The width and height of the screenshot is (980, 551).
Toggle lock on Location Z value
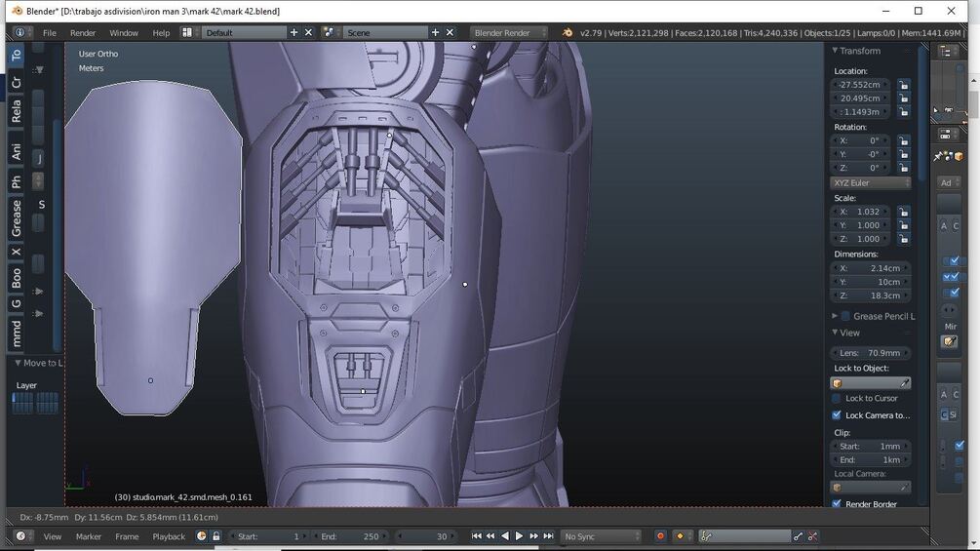point(903,112)
